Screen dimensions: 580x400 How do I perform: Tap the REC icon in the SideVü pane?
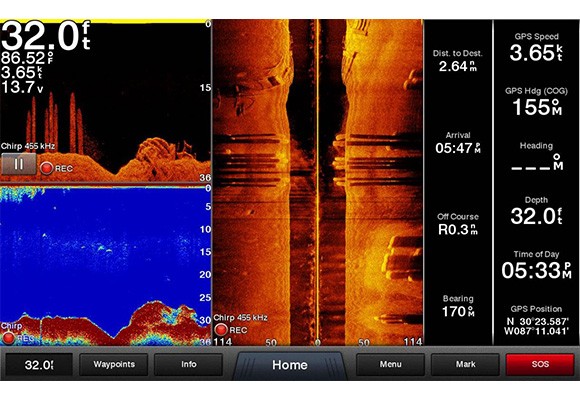(221, 330)
